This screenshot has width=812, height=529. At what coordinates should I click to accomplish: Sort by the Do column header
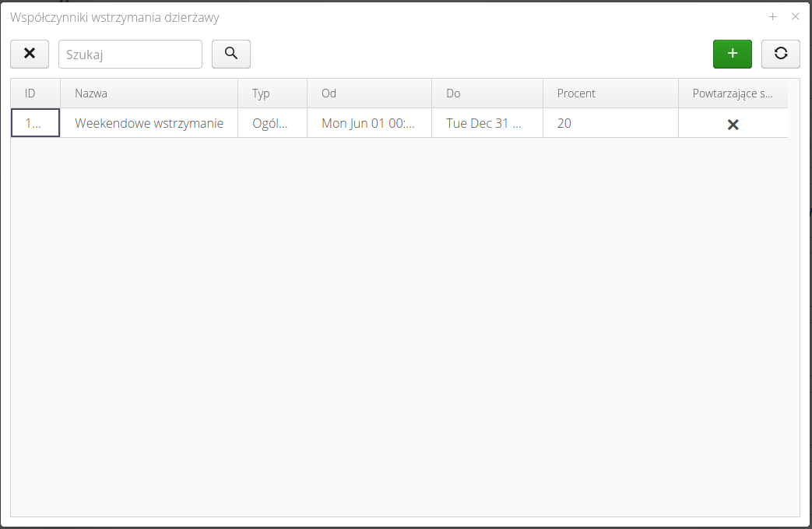tap(487, 93)
